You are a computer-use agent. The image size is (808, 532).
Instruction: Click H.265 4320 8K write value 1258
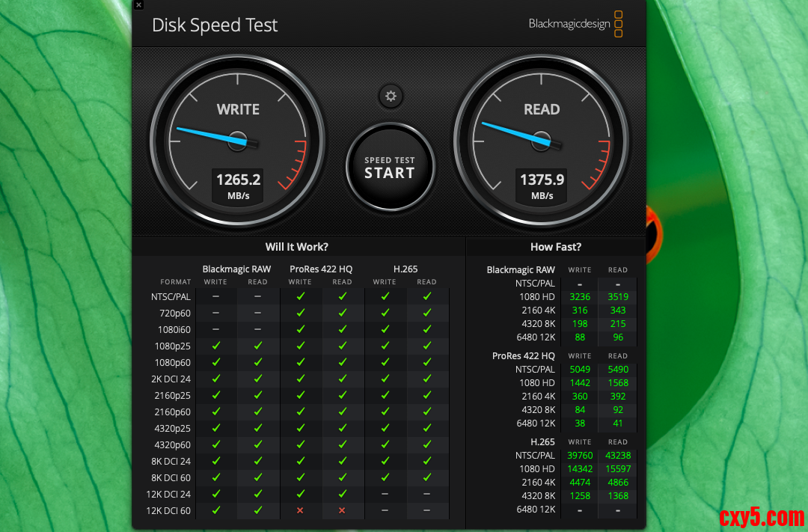(580, 496)
